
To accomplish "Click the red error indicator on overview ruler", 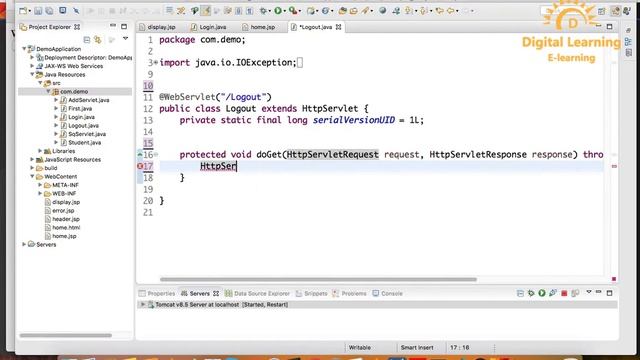I will (x=614, y=166).
